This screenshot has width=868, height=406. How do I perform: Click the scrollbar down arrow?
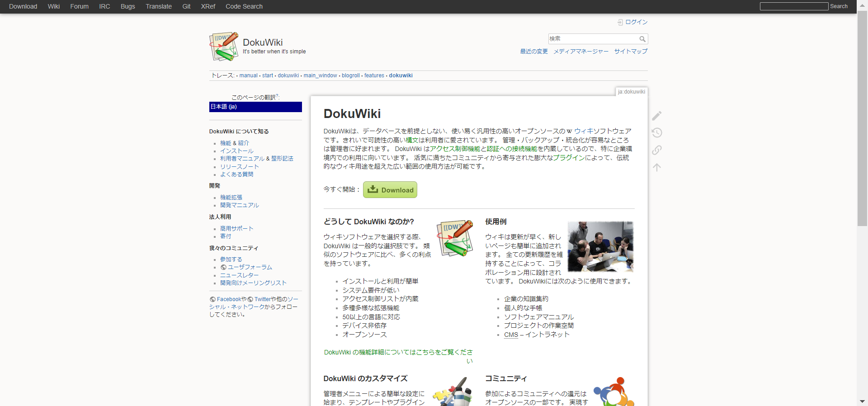[x=862, y=401]
